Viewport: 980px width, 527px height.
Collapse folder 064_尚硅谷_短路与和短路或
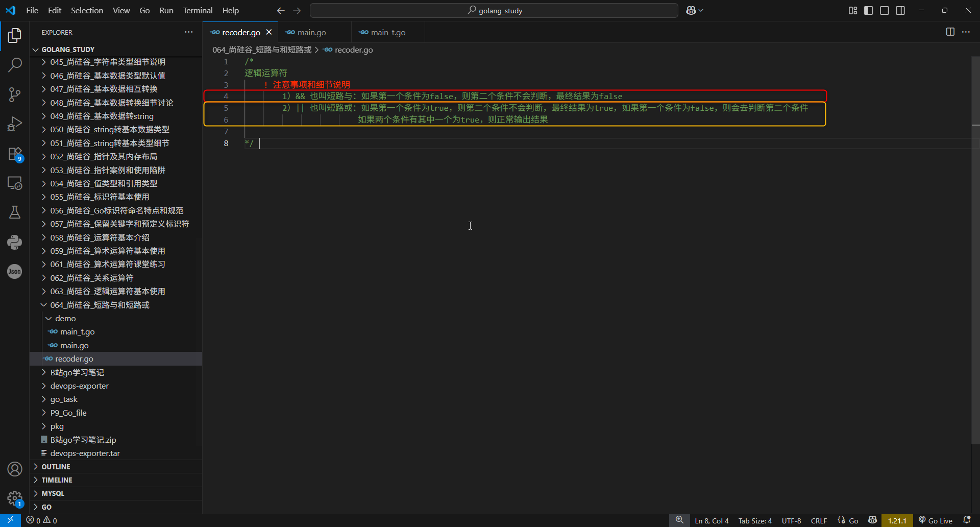coord(116,305)
